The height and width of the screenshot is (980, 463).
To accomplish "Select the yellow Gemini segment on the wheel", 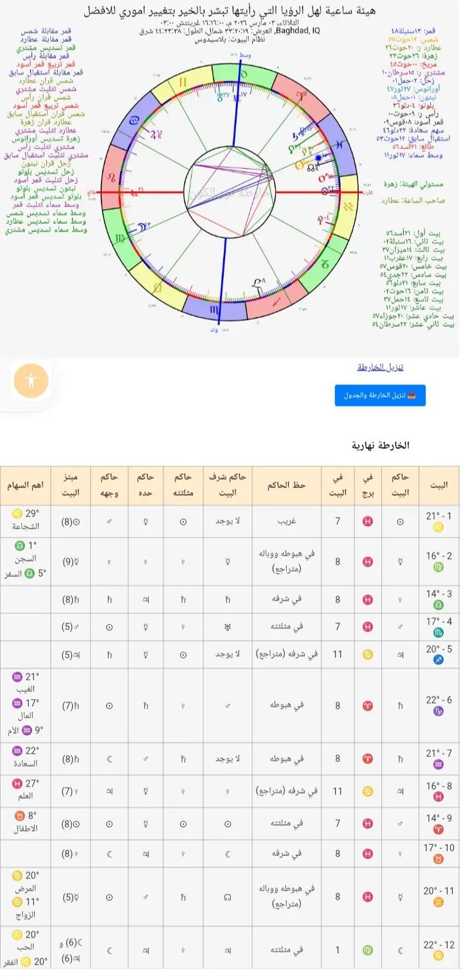I will 183,82.
